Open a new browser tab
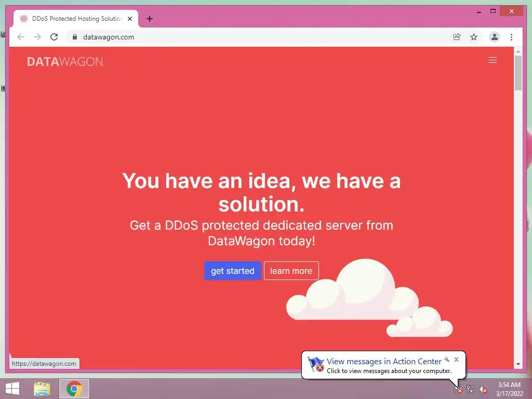Screen dimensions: 532x399 pos(149,19)
